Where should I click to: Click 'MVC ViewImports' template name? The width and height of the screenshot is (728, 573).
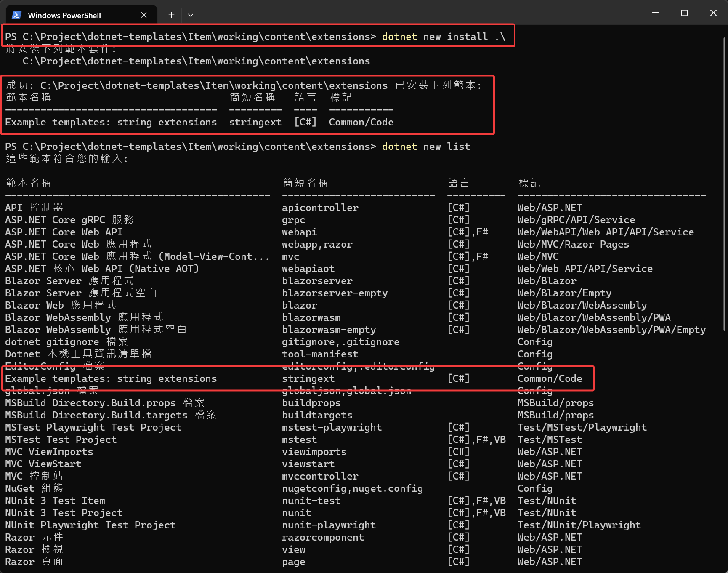49,452
